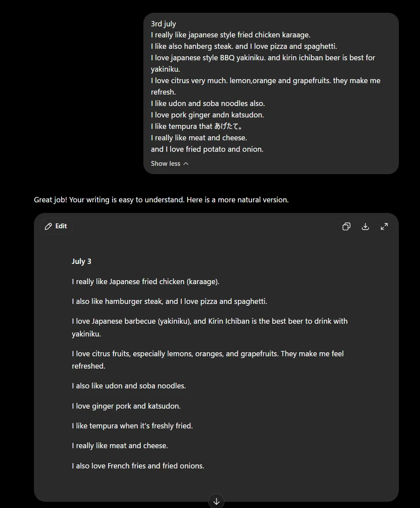Click the chevron beside Show less
This screenshot has width=420, height=508.
coord(186,164)
